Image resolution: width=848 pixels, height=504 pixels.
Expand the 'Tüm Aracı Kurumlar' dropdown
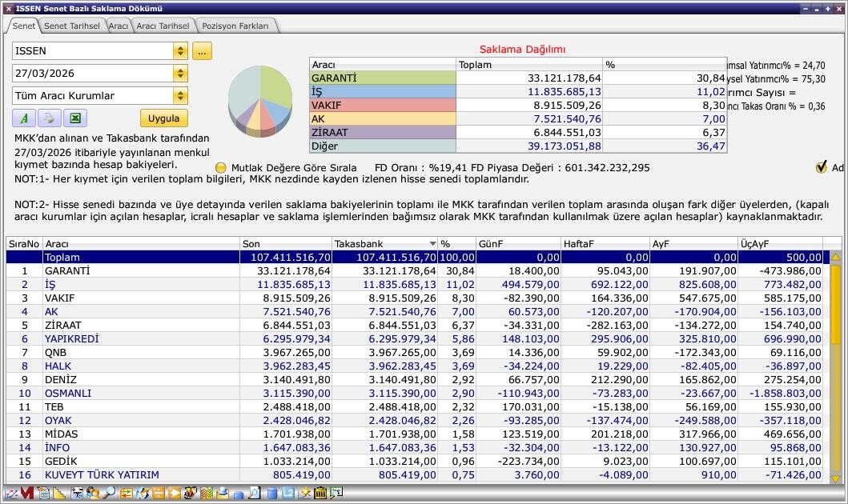(x=180, y=96)
